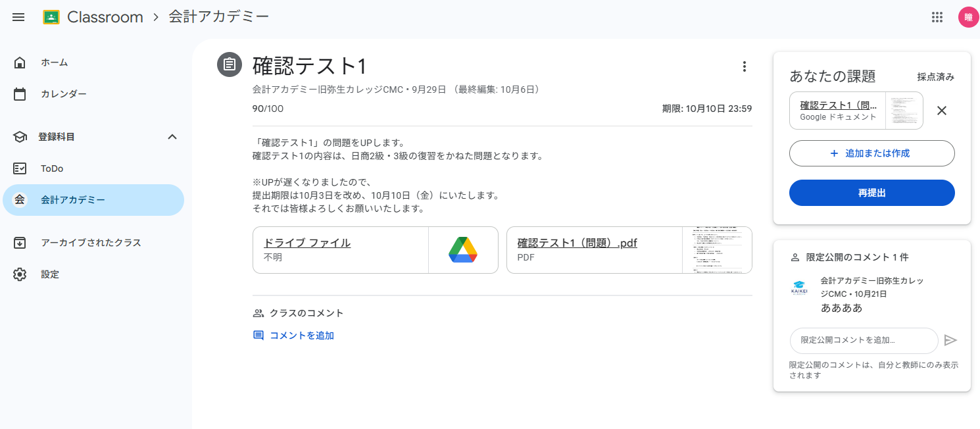The height and width of the screenshot is (429, 980).
Task: Open アーカイブされたクラス
Action: pos(91,243)
